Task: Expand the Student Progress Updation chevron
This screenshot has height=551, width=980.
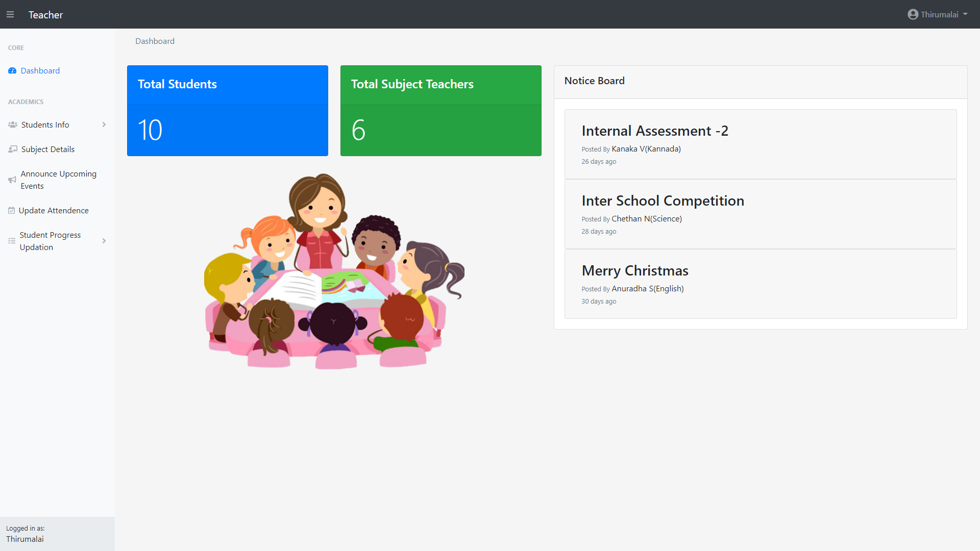Action: click(x=104, y=241)
